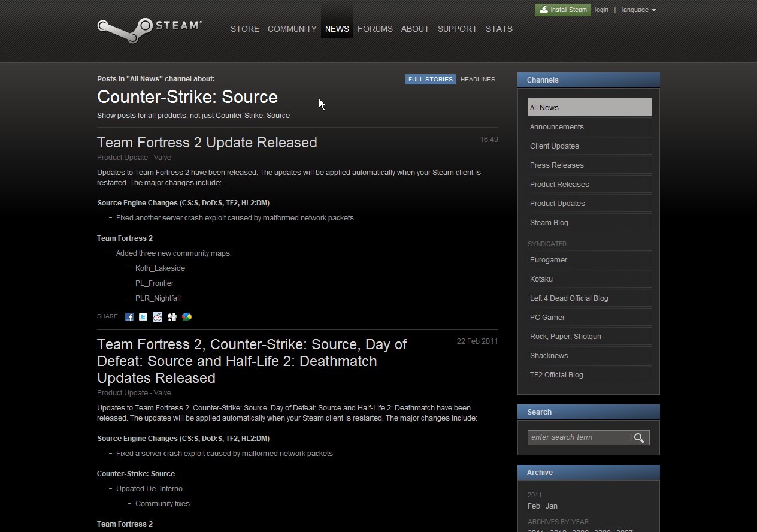The width and height of the screenshot is (757, 532).
Task: Click the 'PL_Frontier' map entry
Action: [x=155, y=283]
